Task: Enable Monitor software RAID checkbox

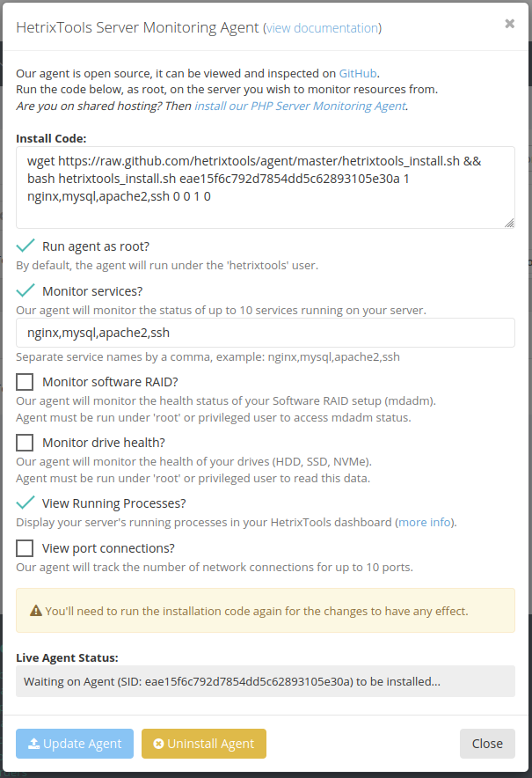Action: [25, 382]
